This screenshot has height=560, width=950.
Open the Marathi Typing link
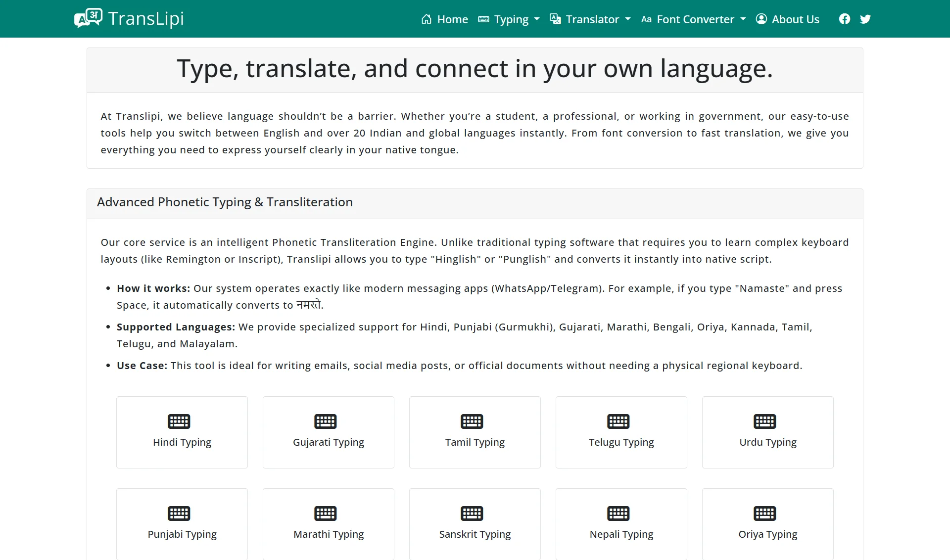pyautogui.click(x=329, y=534)
